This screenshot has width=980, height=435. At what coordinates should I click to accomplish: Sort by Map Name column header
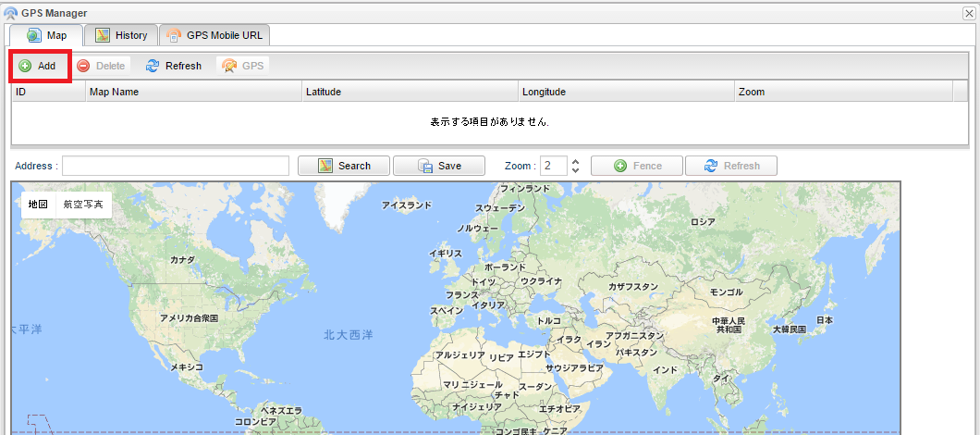pos(194,92)
